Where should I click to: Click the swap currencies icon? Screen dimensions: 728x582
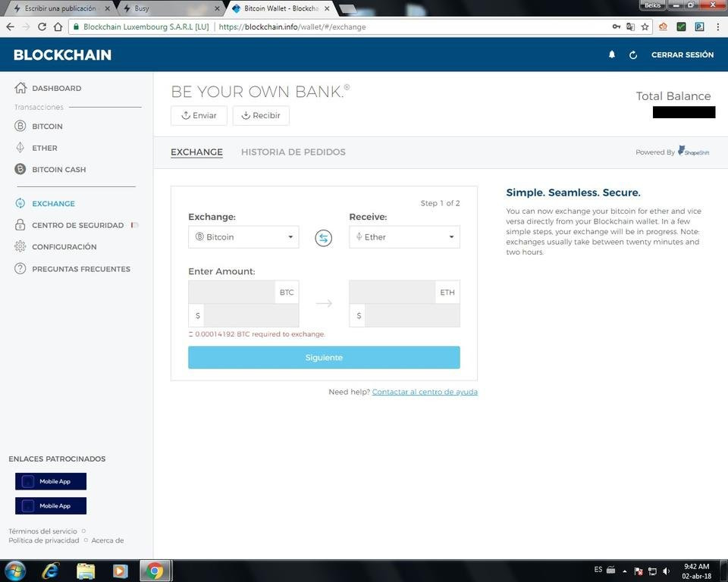324,238
